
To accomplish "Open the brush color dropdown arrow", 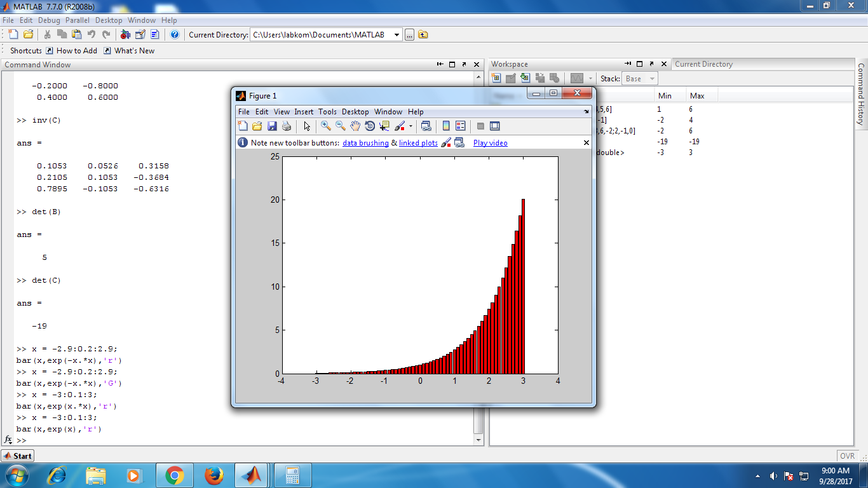I will coord(410,126).
